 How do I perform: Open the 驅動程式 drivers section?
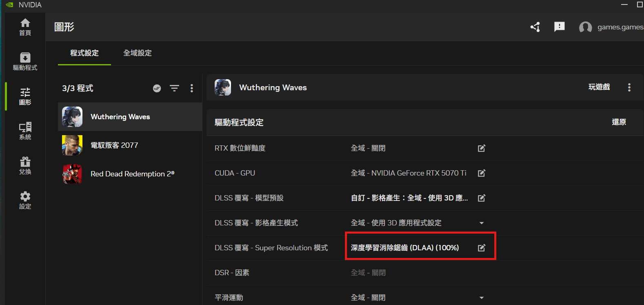tap(25, 62)
